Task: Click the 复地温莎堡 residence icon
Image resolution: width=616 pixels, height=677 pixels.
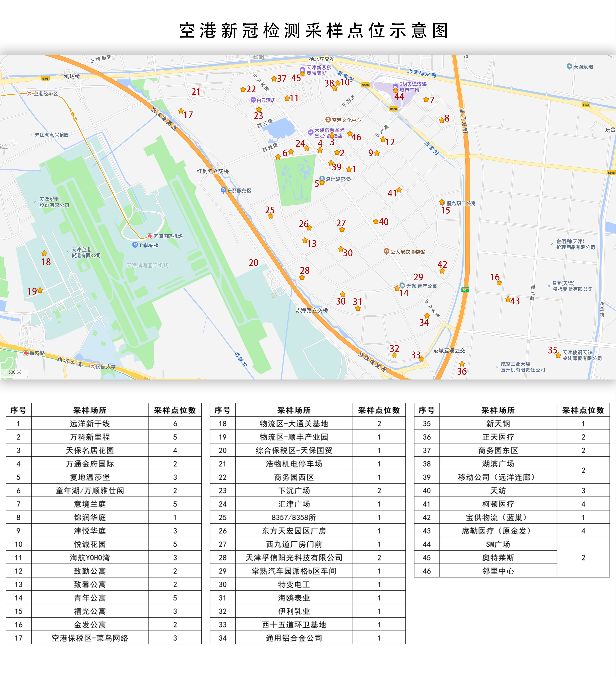Action: click(322, 178)
